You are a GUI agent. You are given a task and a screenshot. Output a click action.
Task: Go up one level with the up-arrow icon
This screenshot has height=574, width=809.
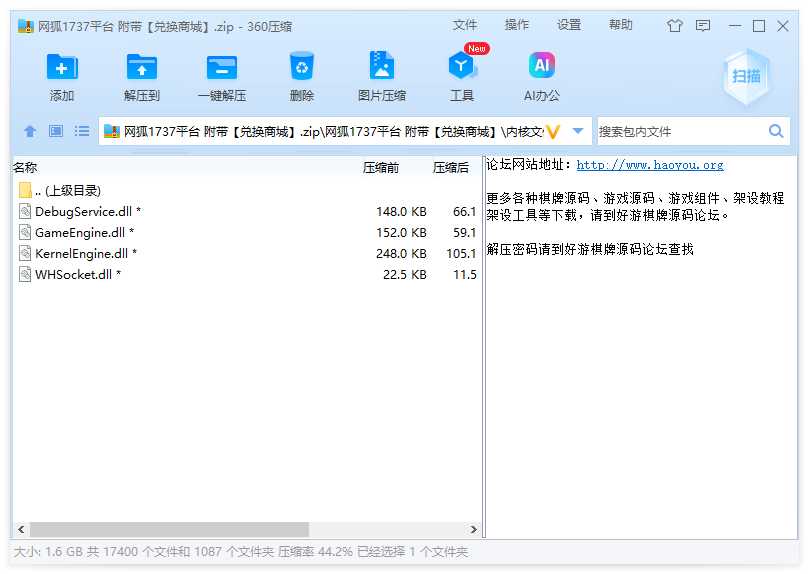coord(30,131)
